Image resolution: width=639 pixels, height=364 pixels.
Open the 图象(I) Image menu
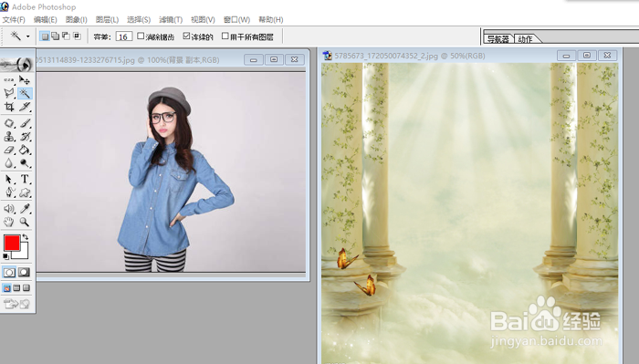click(x=76, y=19)
